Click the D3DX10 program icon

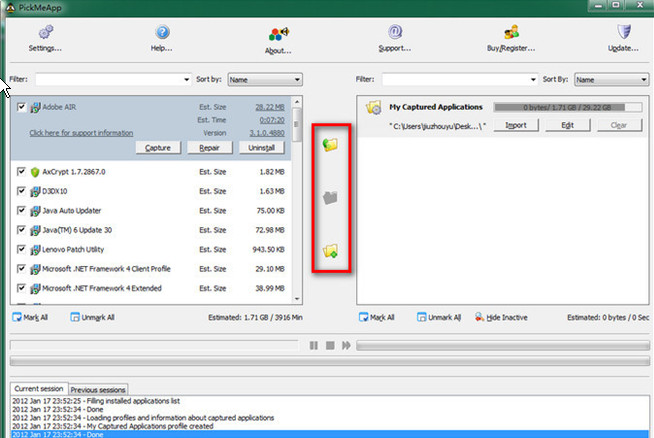(35, 191)
